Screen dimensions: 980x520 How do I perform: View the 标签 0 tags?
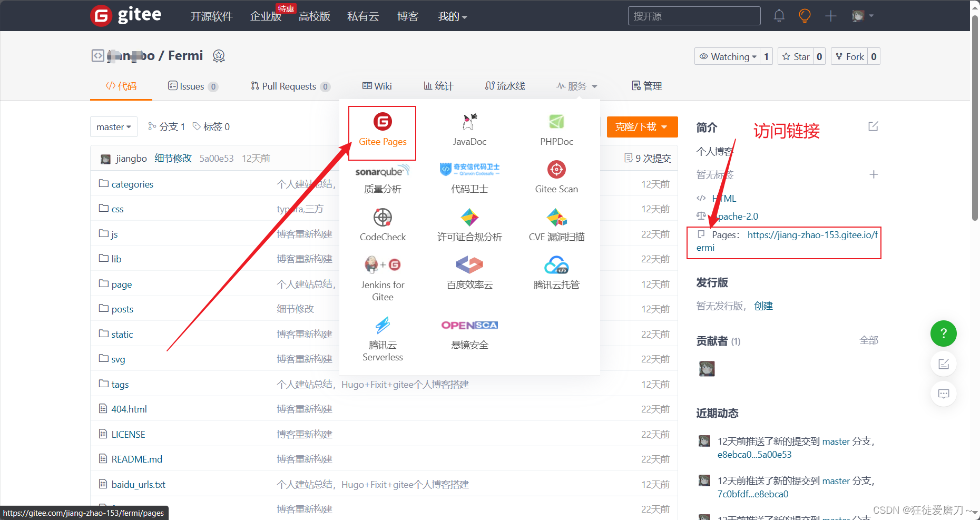(x=211, y=126)
